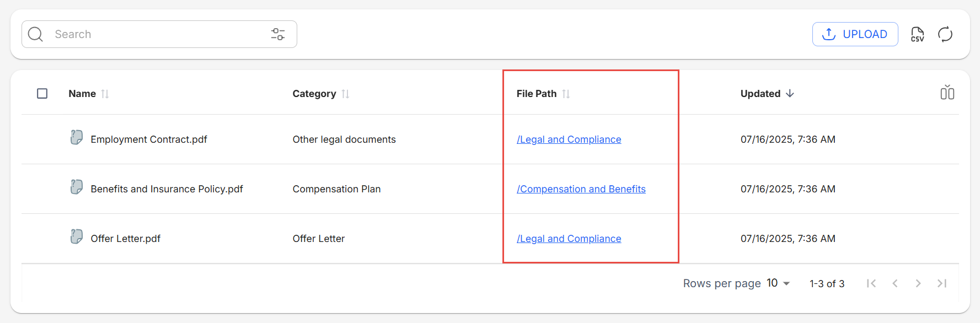Expand the Rows per page dropdown

click(x=779, y=283)
